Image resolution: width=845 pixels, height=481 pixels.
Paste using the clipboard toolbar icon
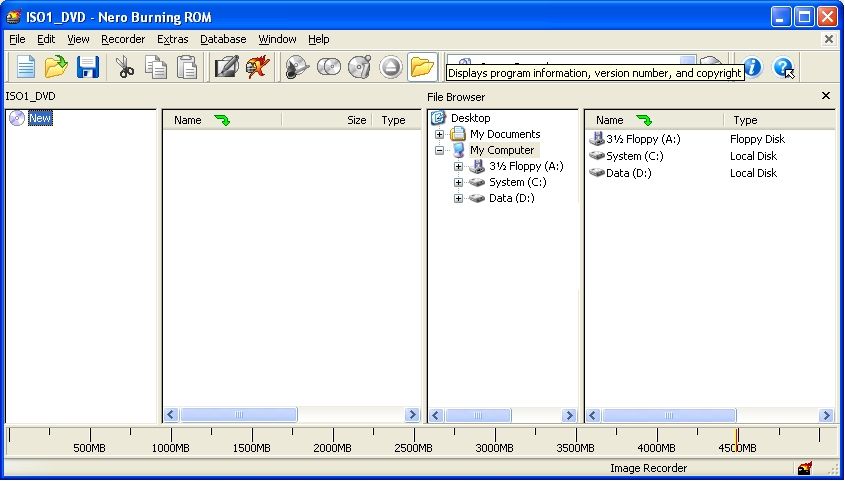click(186, 67)
